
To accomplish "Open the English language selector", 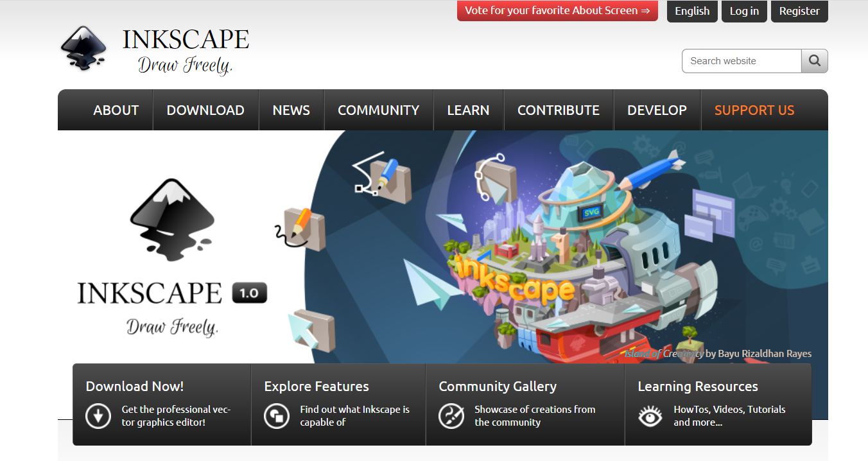I will [x=692, y=11].
